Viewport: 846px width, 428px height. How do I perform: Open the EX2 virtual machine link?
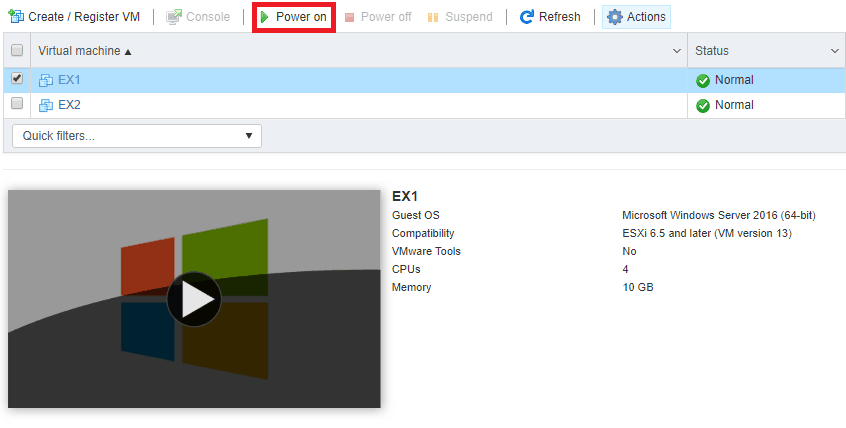coord(69,105)
